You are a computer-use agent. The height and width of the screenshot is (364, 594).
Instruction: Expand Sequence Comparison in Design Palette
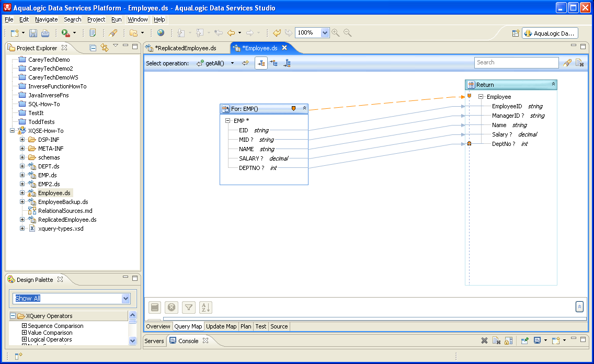click(24, 325)
